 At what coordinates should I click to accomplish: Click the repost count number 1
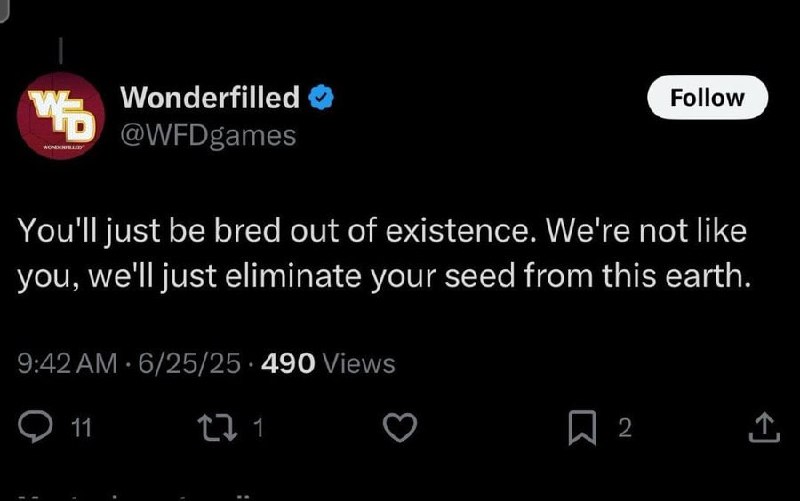click(257, 429)
